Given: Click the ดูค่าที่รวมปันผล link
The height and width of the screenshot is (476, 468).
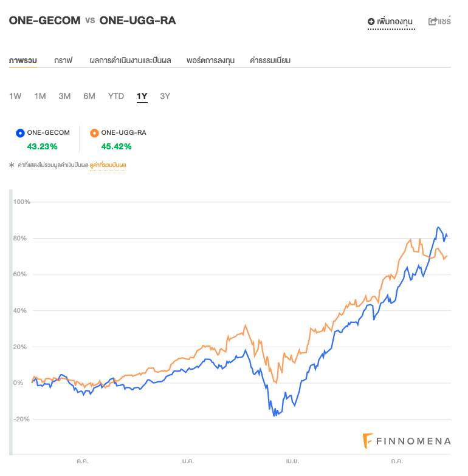Looking at the screenshot, I should 108,165.
